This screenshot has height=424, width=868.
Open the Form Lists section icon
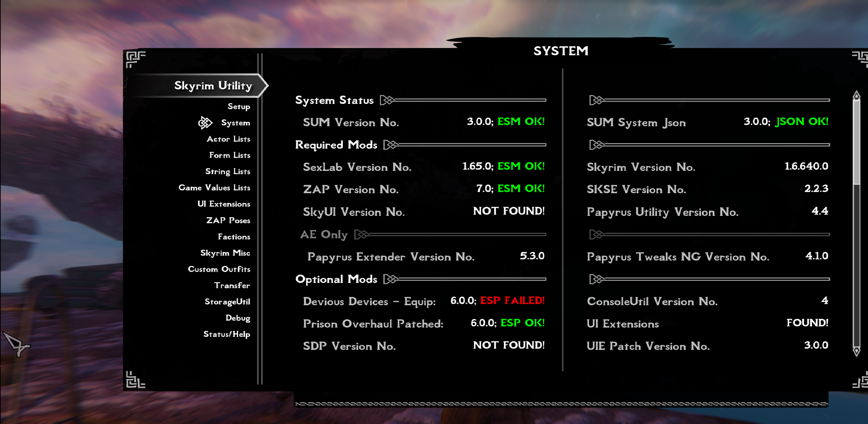pyautogui.click(x=229, y=155)
